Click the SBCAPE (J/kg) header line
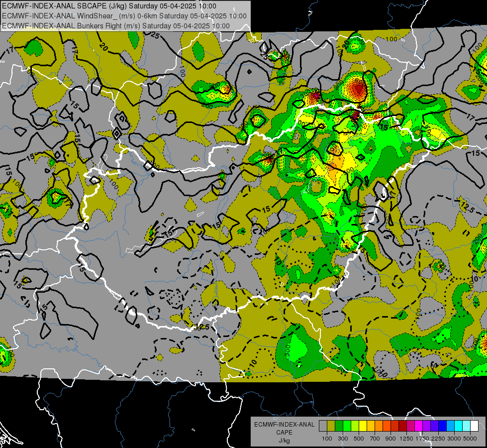Viewport: 487px width, 448px height. tap(109, 6)
